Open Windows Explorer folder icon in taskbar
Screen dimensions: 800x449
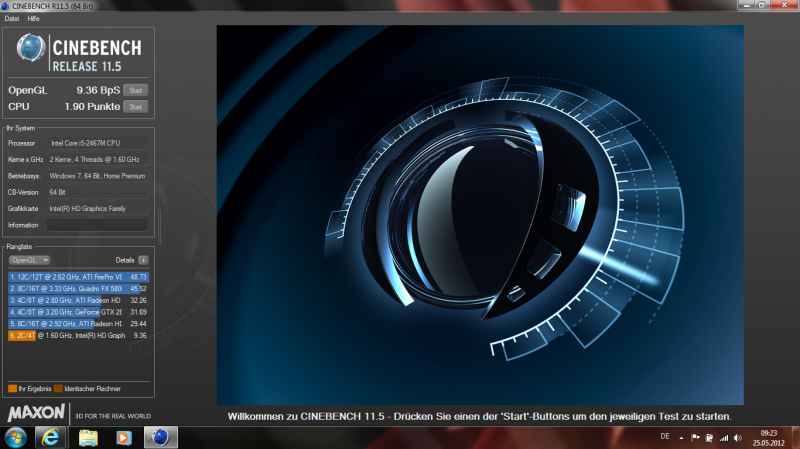(88, 437)
